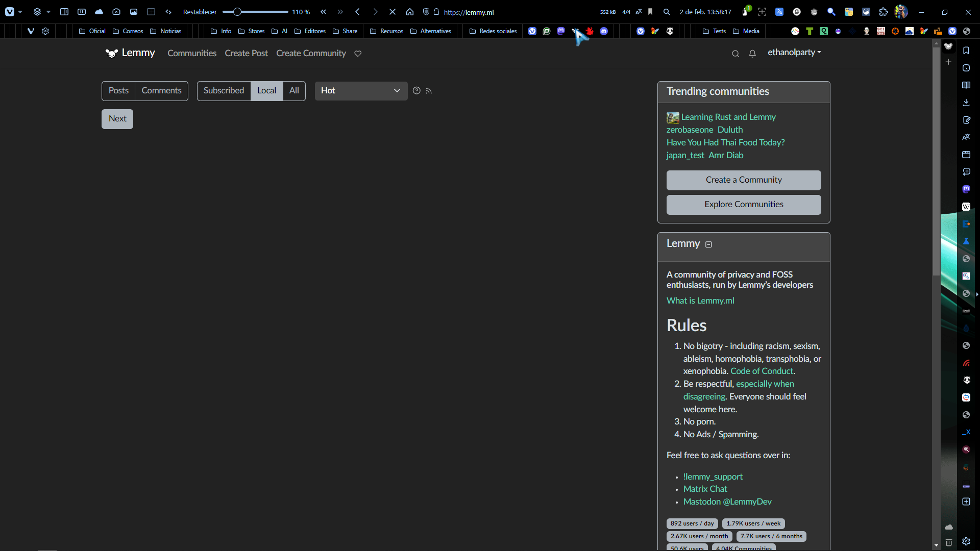Image resolution: width=980 pixels, height=551 pixels.
Task: Click the donate heart icon
Action: click(x=358, y=54)
